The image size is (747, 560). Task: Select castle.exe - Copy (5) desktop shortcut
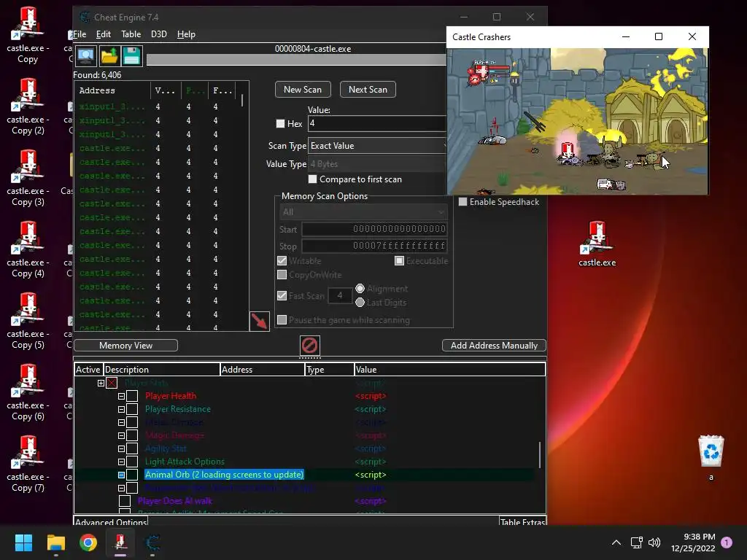point(28,322)
